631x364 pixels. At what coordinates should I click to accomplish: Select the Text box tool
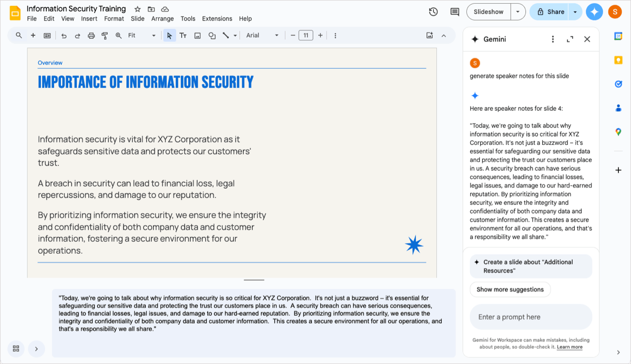(x=183, y=36)
